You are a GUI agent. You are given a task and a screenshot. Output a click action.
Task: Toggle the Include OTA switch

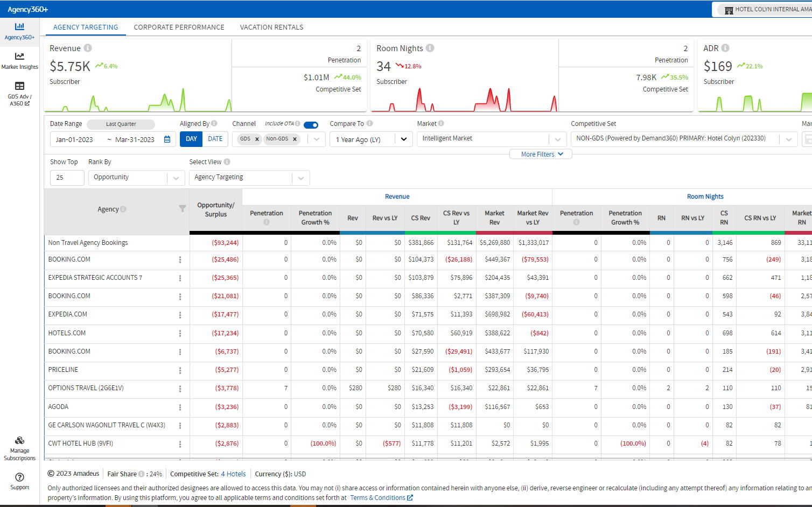click(311, 125)
